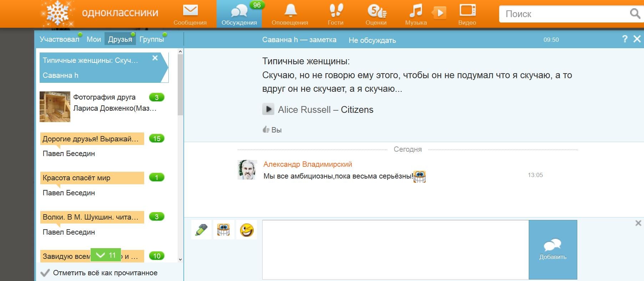Switch to the Группы tab
Screen dimensions: 644x281
click(152, 39)
